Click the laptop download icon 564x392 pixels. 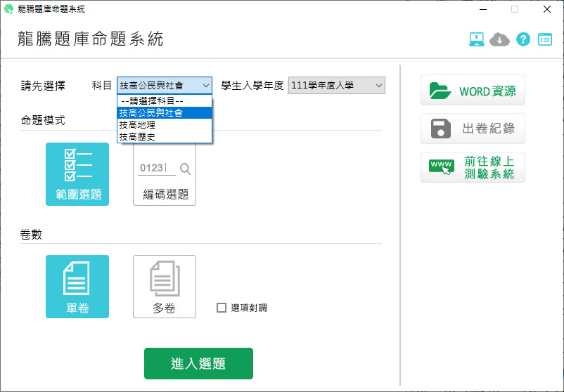(x=478, y=39)
